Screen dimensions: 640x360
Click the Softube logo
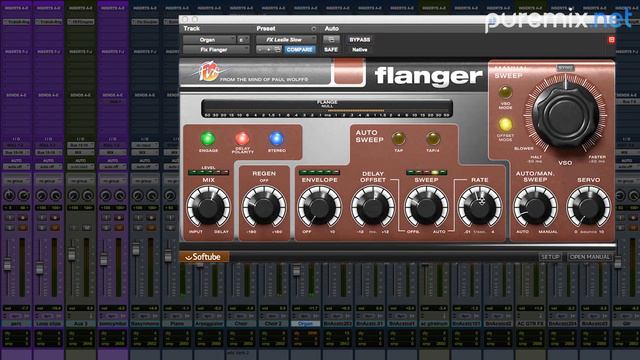coord(204,257)
